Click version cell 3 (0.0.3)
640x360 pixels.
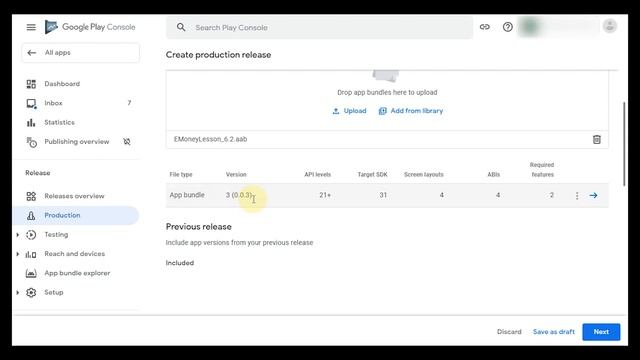click(x=239, y=195)
